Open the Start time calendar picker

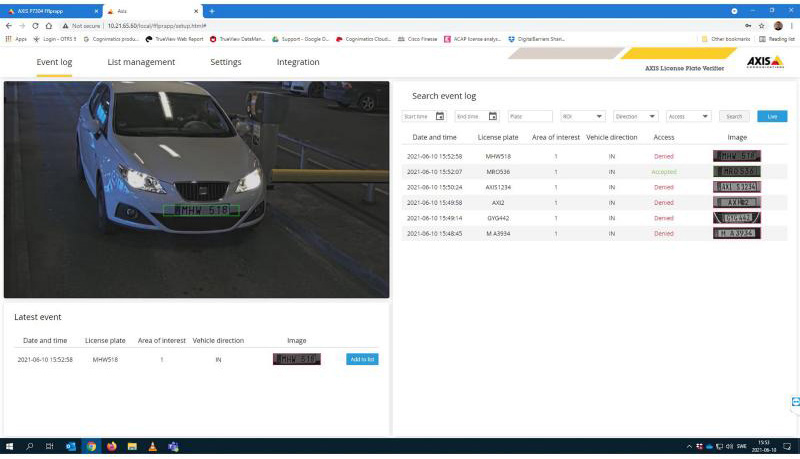(440, 116)
